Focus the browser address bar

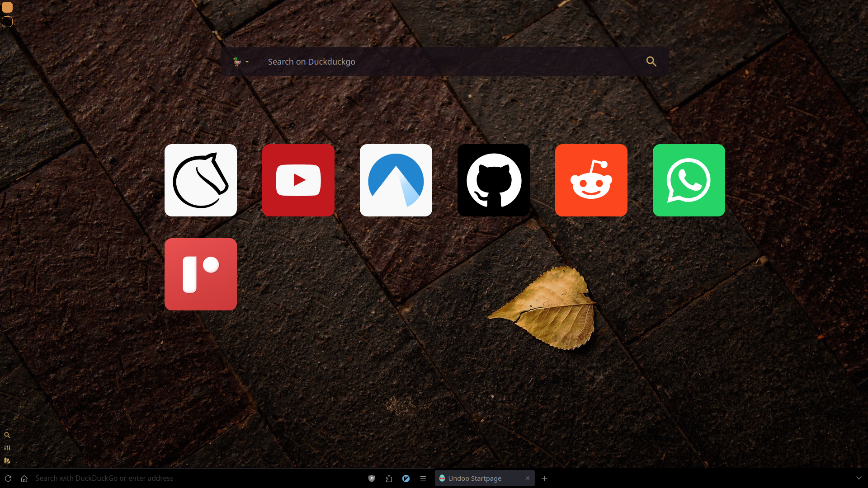[x=197, y=478]
